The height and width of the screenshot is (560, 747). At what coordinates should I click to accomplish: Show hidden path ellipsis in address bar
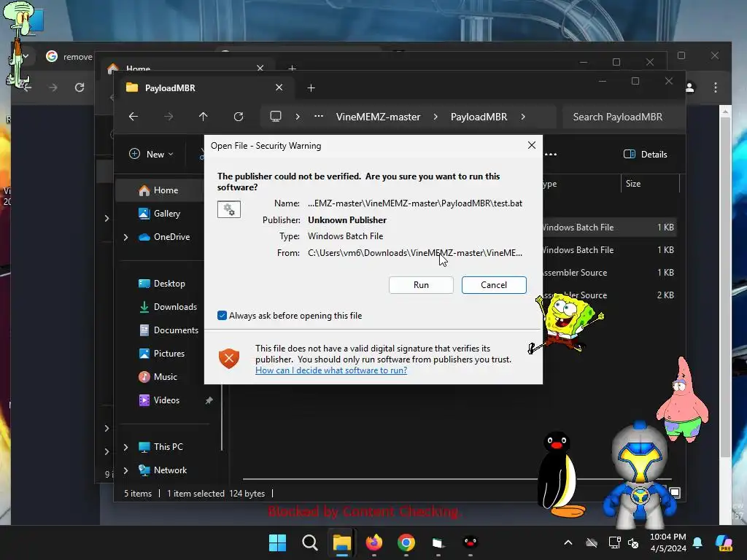pos(319,117)
